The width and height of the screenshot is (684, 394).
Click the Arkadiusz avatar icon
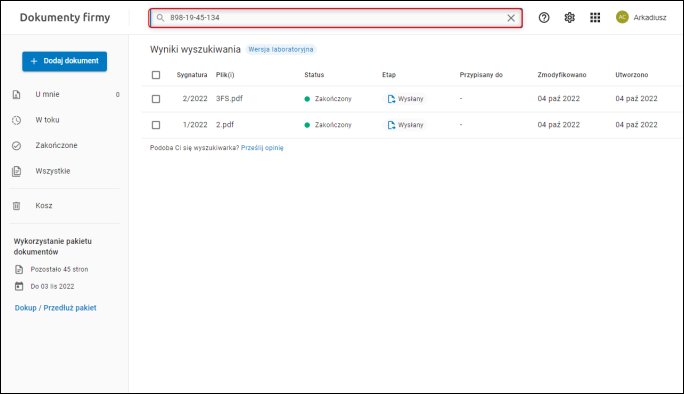point(622,17)
